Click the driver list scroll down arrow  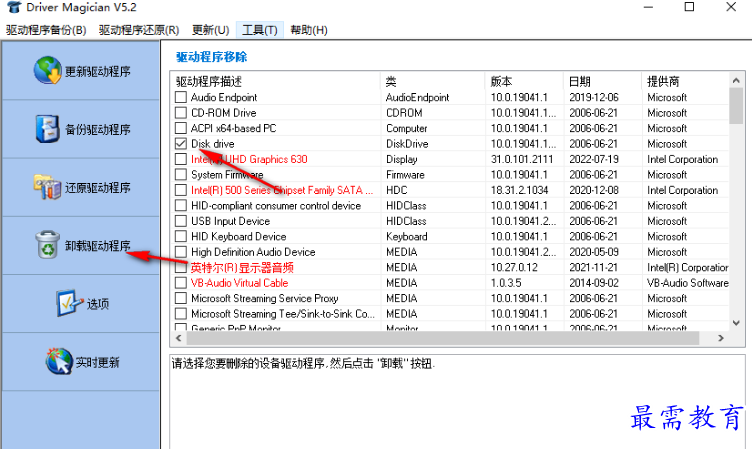[x=736, y=323]
